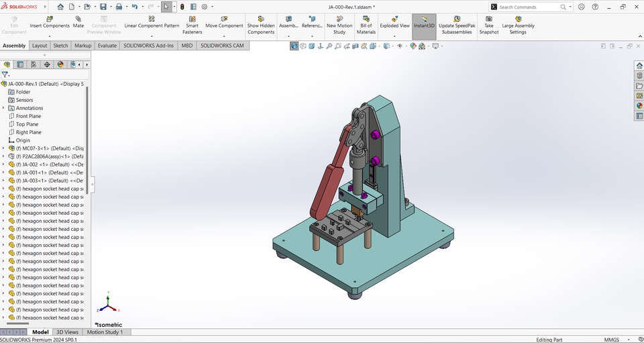Switch to the Layout tab

click(x=40, y=46)
